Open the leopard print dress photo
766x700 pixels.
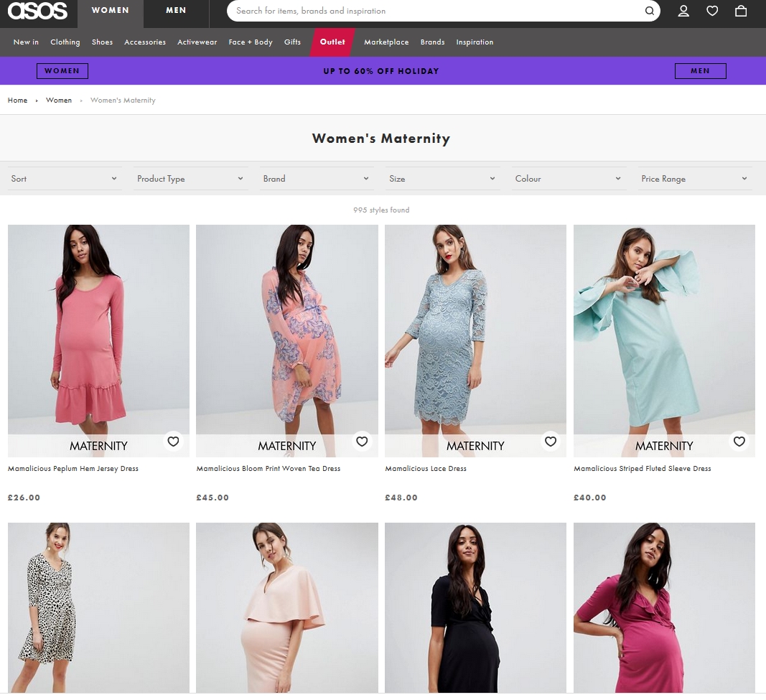(x=98, y=607)
